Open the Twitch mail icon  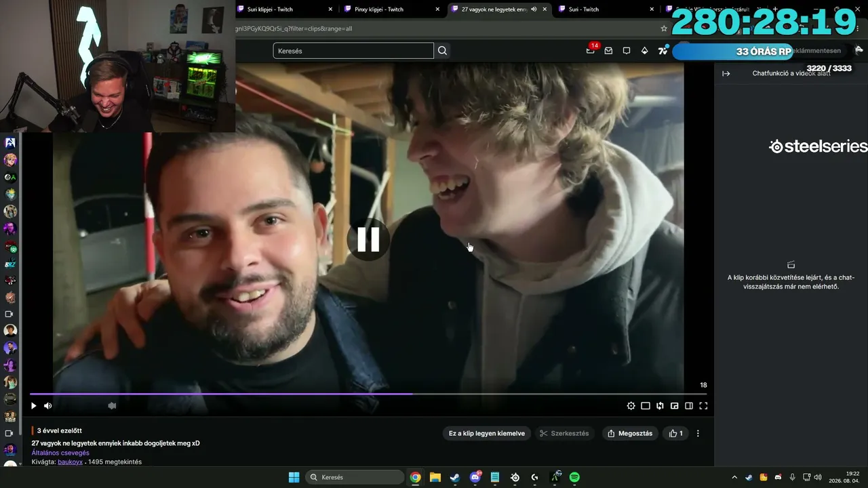click(x=608, y=51)
